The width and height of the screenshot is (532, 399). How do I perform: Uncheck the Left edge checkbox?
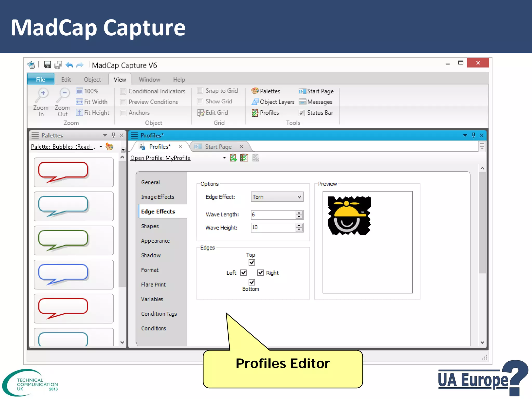pyautogui.click(x=243, y=272)
